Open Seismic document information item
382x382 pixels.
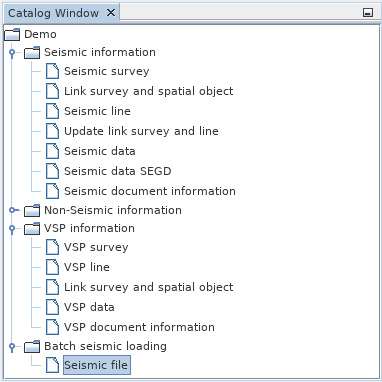pos(150,191)
